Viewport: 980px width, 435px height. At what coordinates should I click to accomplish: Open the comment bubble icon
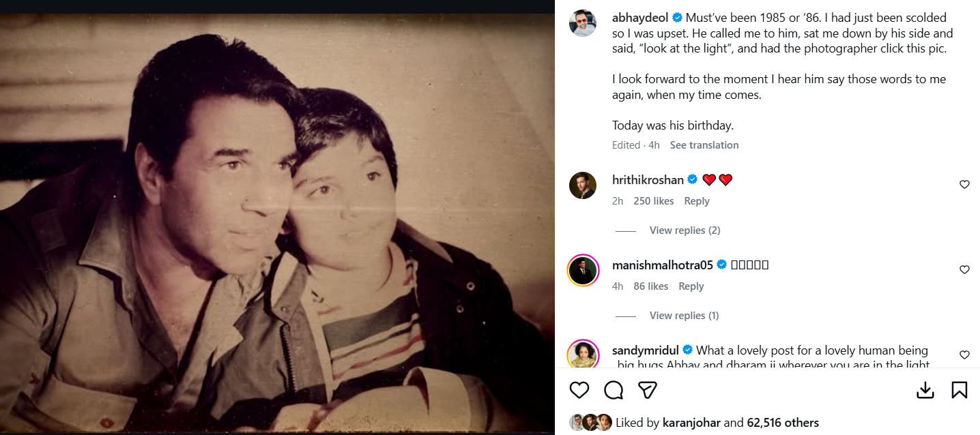614,389
